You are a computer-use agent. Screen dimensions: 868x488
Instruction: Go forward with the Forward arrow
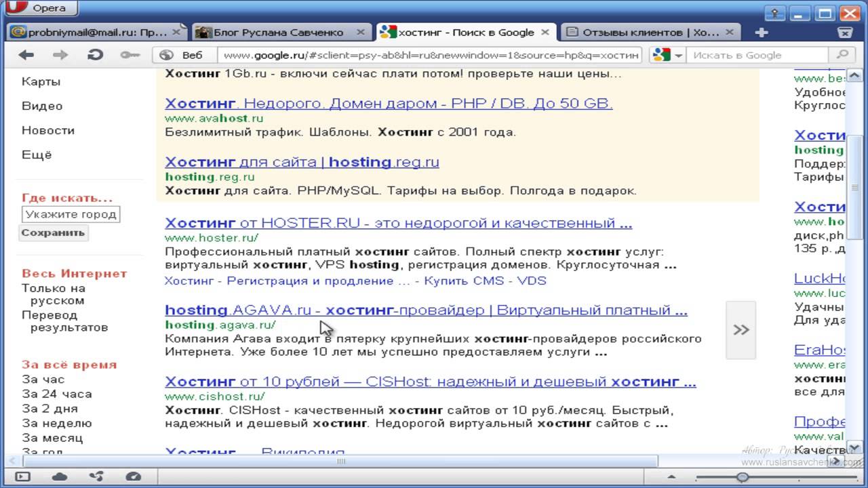(x=60, y=55)
